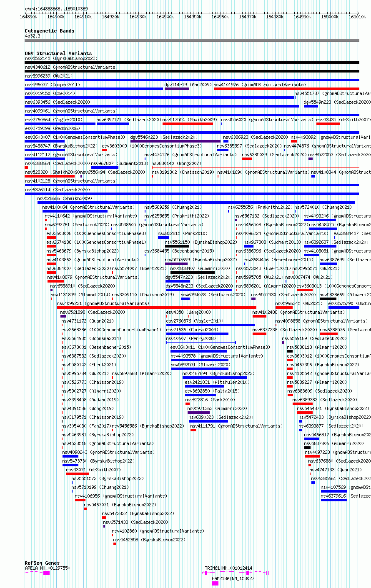
Task: Select esv3054030 (Fan2017) label
Action: [86, 426]
